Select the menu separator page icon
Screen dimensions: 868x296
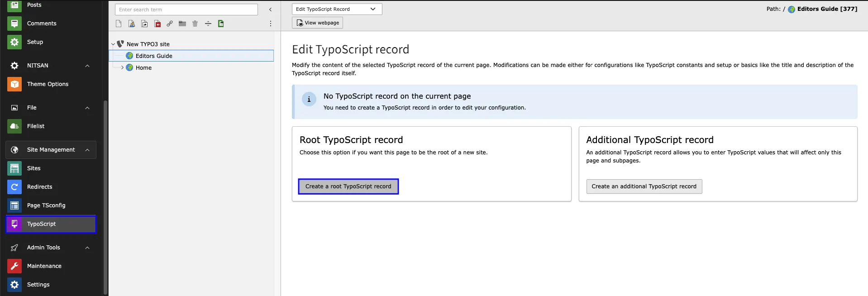[208, 24]
